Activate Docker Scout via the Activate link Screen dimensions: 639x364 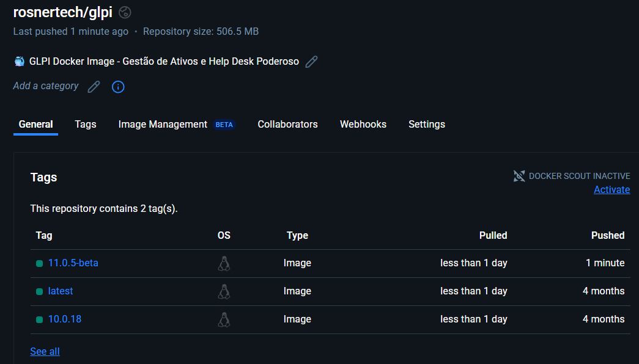pyautogui.click(x=611, y=190)
